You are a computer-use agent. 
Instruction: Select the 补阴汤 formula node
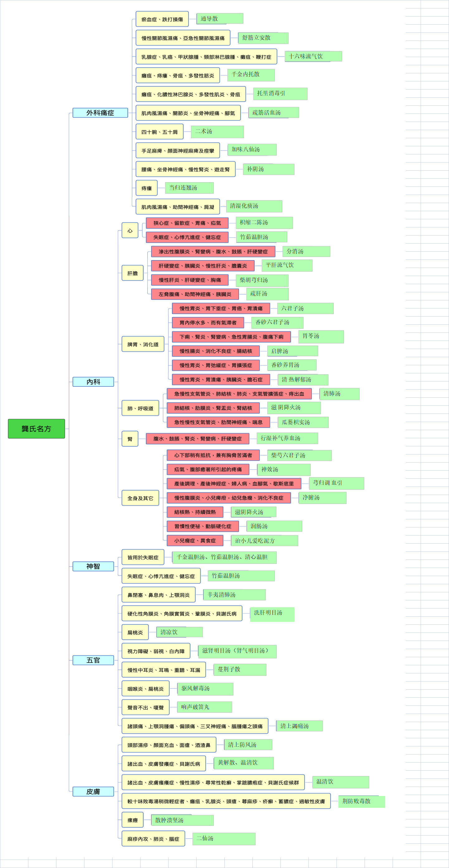(x=269, y=169)
